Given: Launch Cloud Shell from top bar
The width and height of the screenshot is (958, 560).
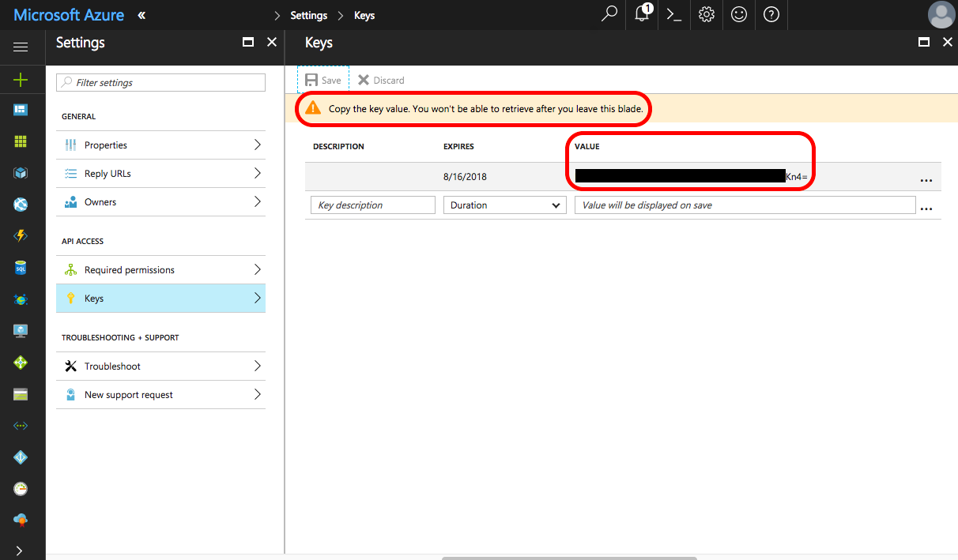Looking at the screenshot, I should coord(674,14).
